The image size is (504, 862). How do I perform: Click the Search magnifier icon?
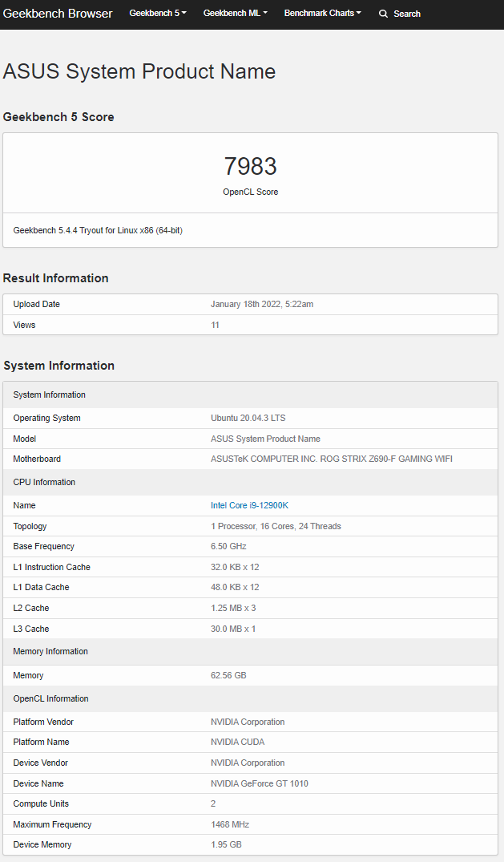tap(383, 14)
